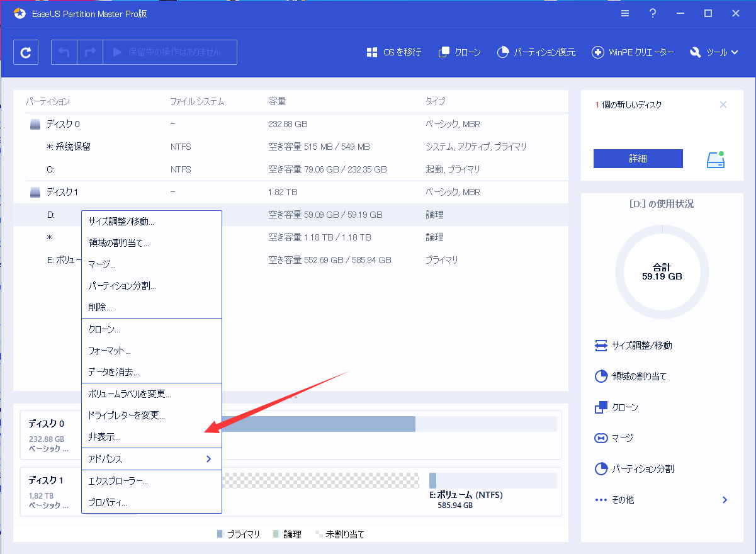Click the ディスク 0 usage bar in disk map
This screenshot has width=756, height=554.
(389, 424)
